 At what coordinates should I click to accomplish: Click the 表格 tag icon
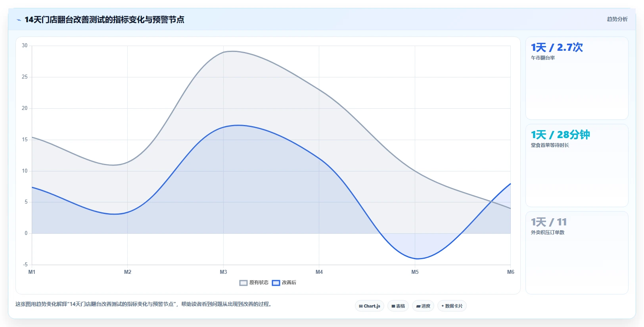(393, 306)
